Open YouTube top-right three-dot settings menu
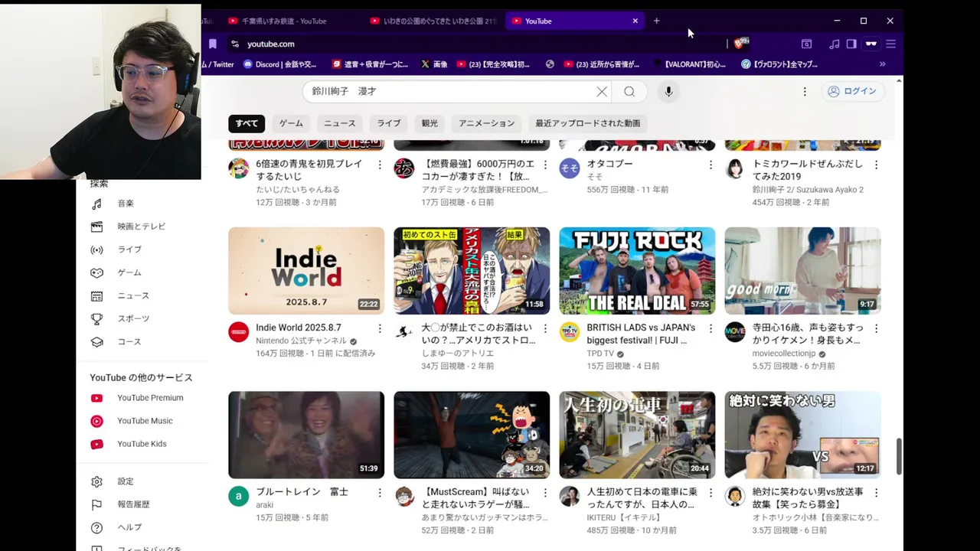The image size is (980, 551). point(805,92)
